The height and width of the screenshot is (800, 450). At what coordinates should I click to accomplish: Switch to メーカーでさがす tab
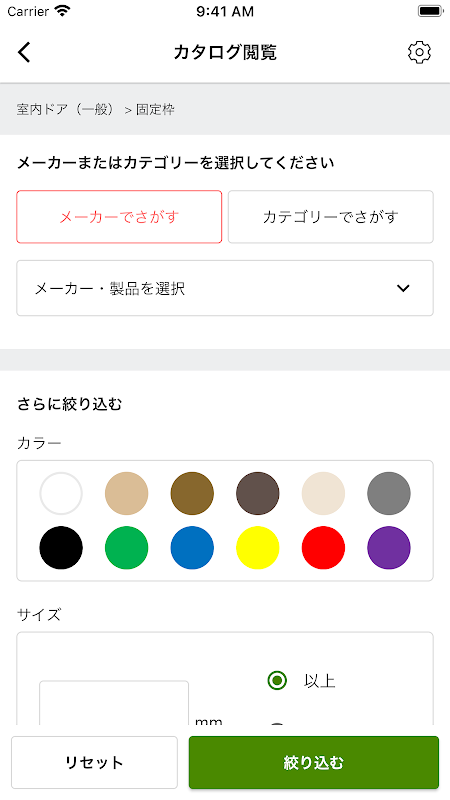pyautogui.click(x=119, y=217)
